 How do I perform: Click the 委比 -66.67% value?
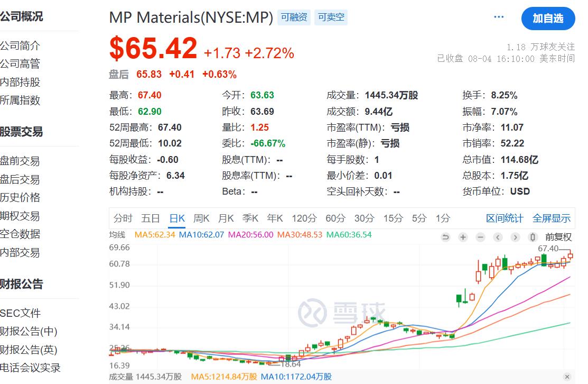point(268,143)
